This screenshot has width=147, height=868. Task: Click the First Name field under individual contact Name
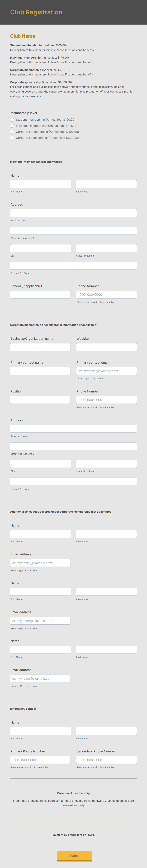(40, 184)
